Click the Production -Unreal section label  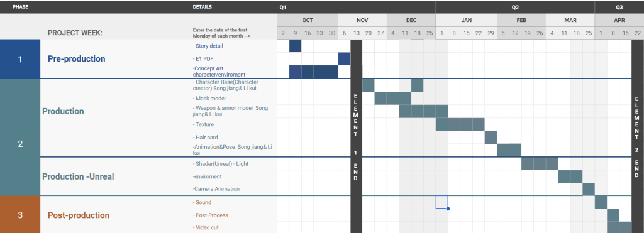78,176
